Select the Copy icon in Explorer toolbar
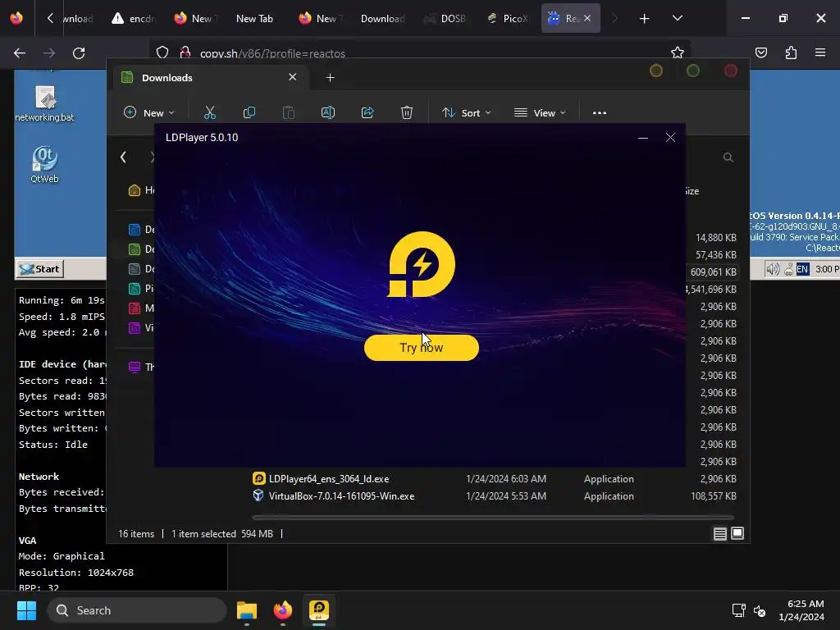The width and height of the screenshot is (840, 630). [x=249, y=112]
